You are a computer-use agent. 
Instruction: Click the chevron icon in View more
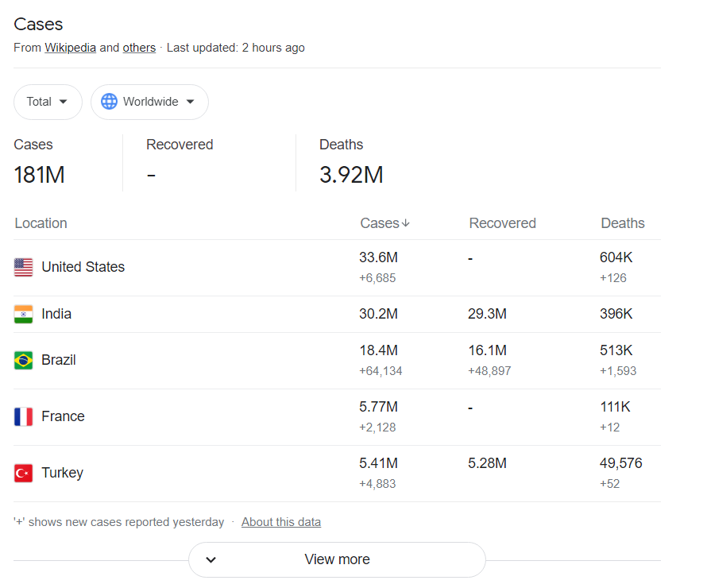pyautogui.click(x=211, y=559)
